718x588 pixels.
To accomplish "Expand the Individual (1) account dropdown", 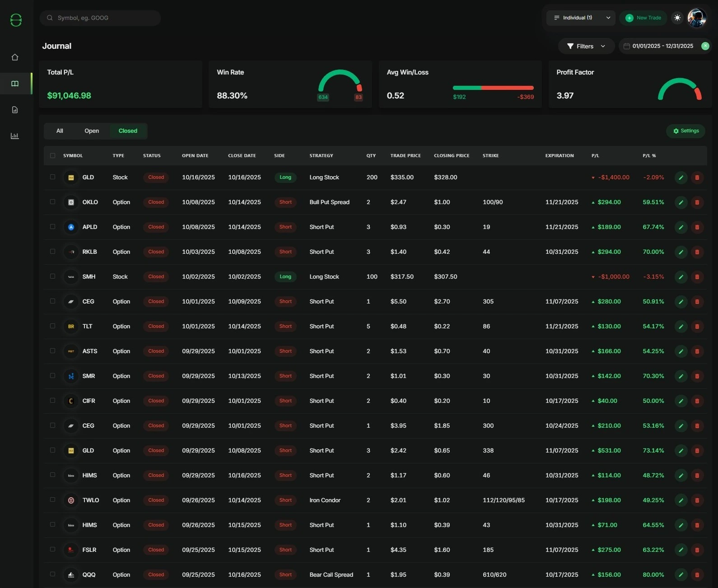I will coord(581,18).
